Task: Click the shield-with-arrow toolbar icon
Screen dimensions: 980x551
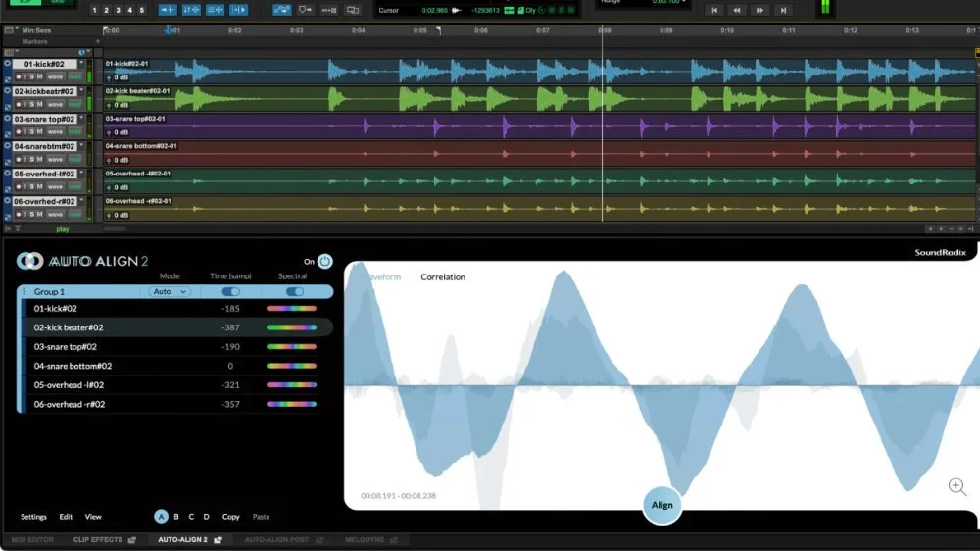Action: pos(305,10)
